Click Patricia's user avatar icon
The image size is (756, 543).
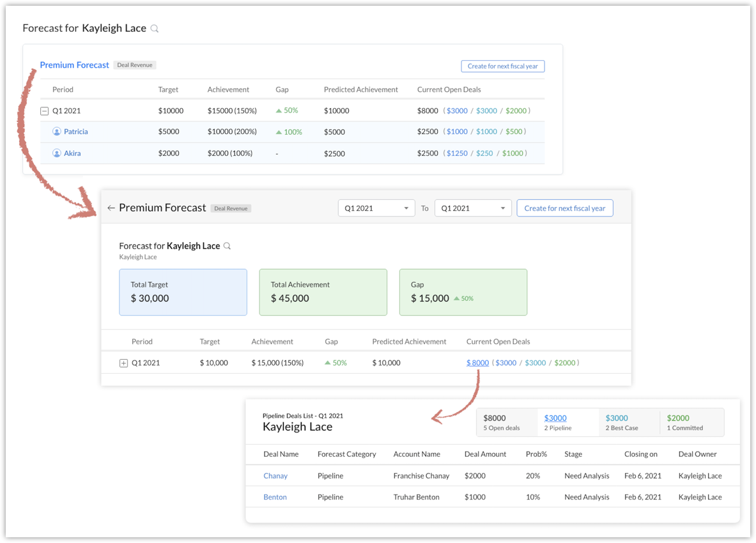57,132
